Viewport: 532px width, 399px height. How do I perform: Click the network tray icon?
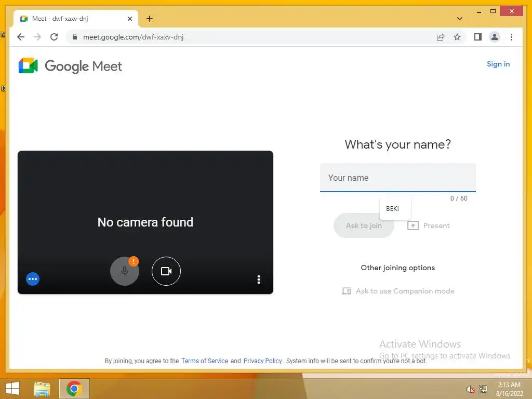point(483,389)
